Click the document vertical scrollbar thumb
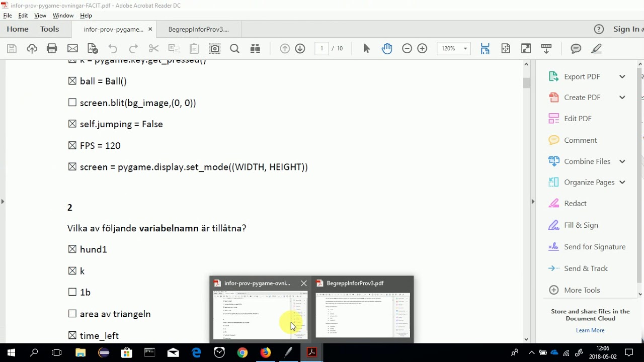644x362 pixels. (x=526, y=83)
